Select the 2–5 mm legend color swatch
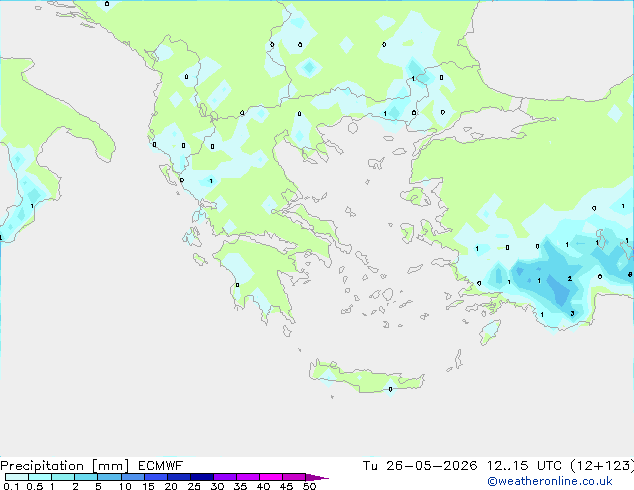Screen dimensions: 634x490 86,477
